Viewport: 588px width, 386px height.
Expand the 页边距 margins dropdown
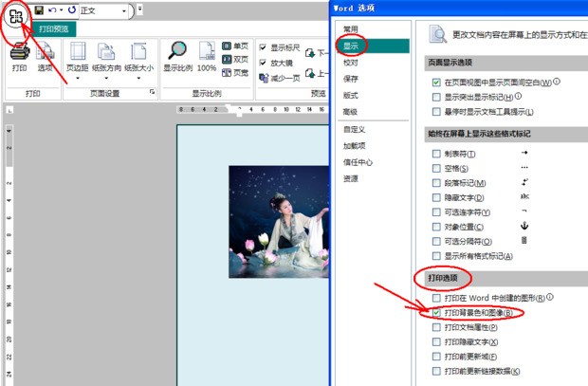81,57
